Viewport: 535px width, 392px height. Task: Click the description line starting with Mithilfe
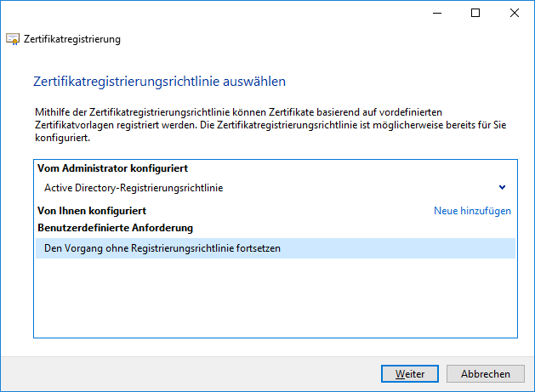238,112
